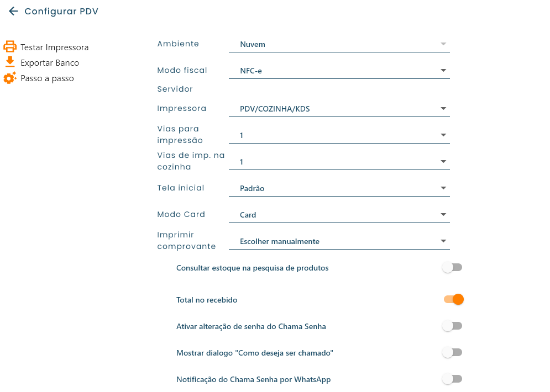Click the back arrow icon
This screenshot has height=392, width=550.
(x=13, y=12)
